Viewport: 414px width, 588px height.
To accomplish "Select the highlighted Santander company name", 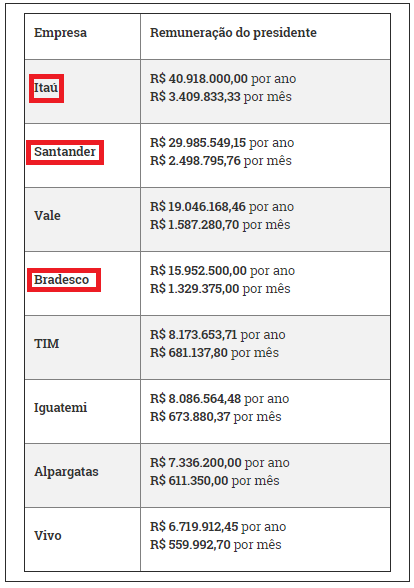I will click(65, 152).
